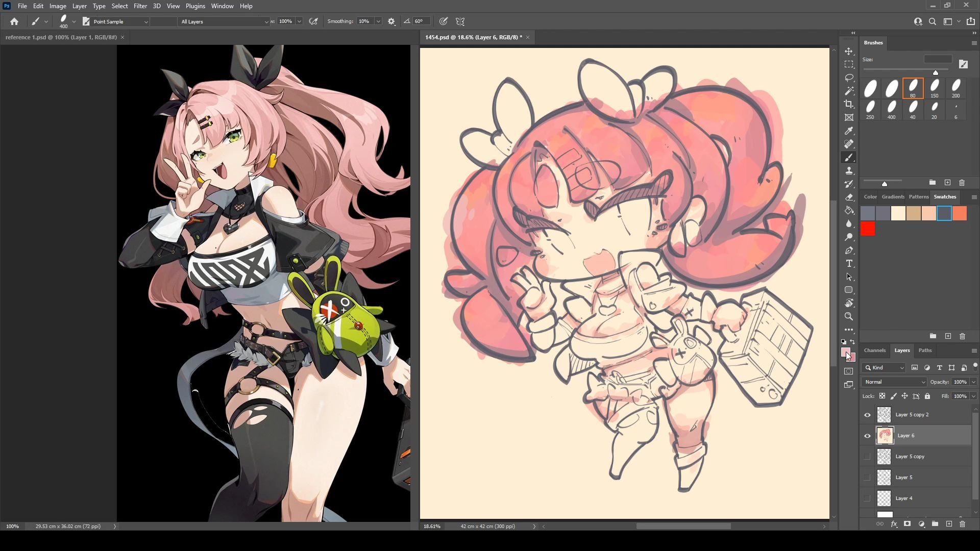Select the Paint Bucket tool
Screen dimensions: 980x551
click(849, 211)
